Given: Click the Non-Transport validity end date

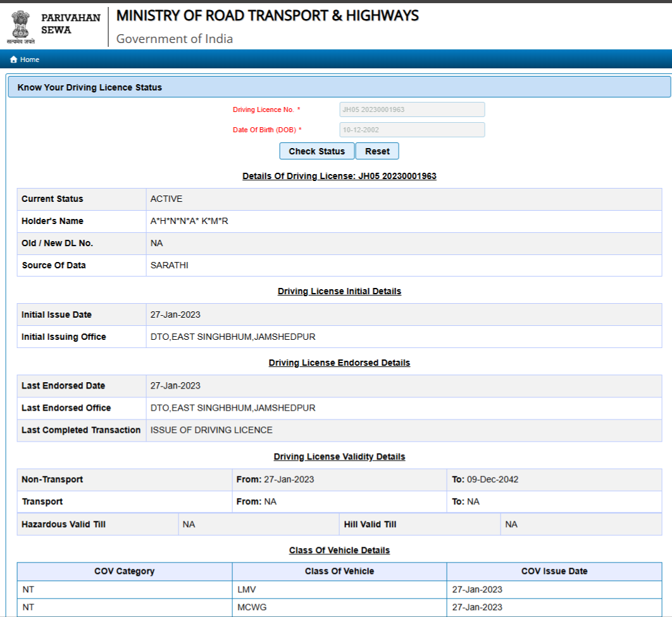Looking at the screenshot, I should (492, 479).
